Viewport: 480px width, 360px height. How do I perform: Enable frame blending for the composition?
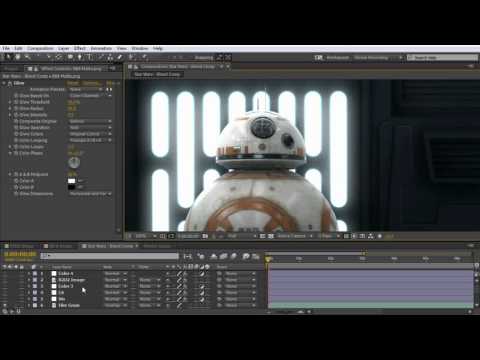tap(223, 256)
